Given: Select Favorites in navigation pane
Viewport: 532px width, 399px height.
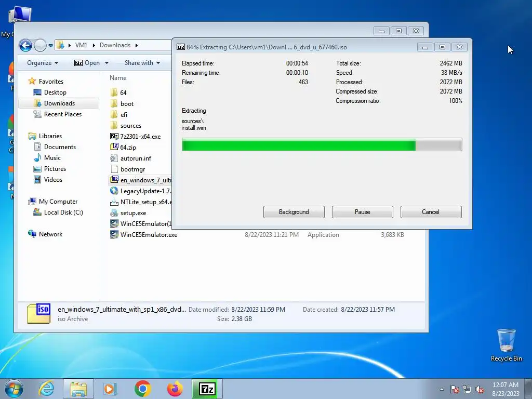Looking at the screenshot, I should pyautogui.click(x=51, y=82).
